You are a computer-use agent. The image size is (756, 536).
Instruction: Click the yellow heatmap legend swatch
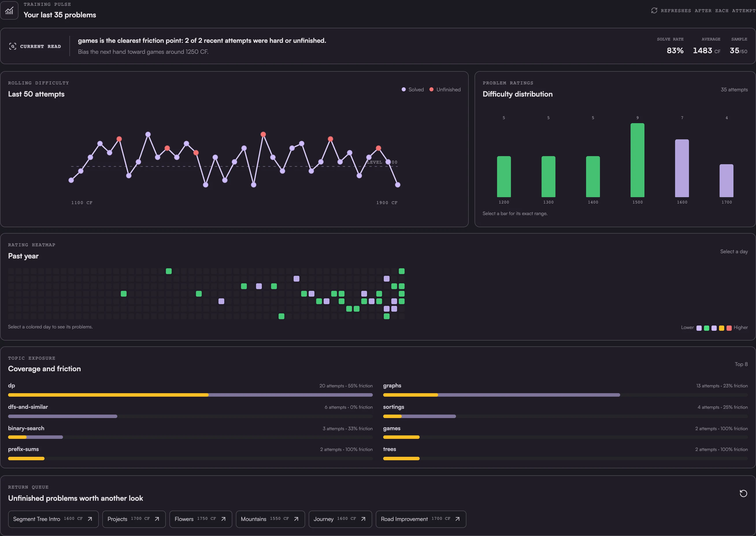(x=721, y=328)
